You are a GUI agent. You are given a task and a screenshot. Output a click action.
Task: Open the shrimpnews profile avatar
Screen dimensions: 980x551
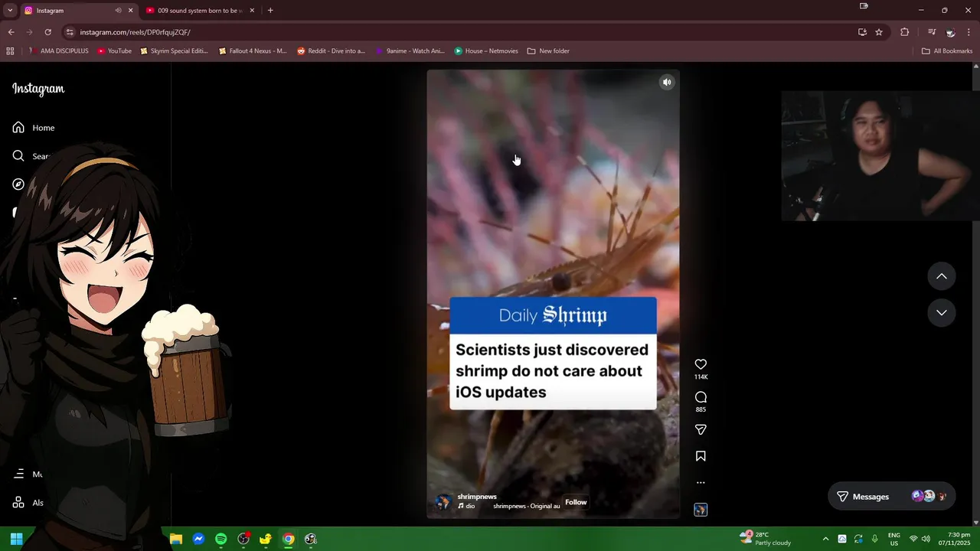443,502
